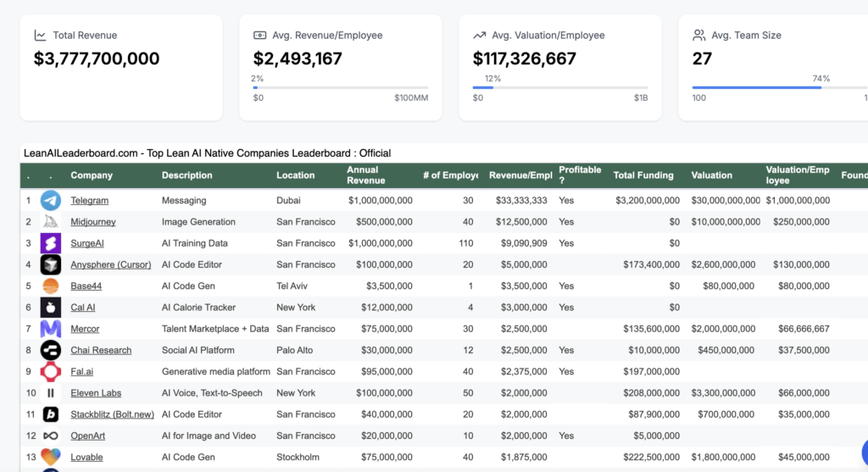Open the Base44 company link
The width and height of the screenshot is (868, 472).
coord(86,286)
